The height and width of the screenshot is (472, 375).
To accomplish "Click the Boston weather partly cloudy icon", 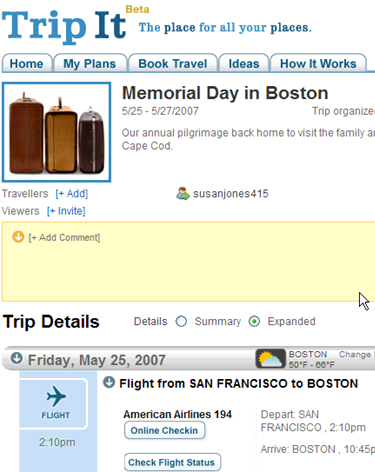I will 270,359.
